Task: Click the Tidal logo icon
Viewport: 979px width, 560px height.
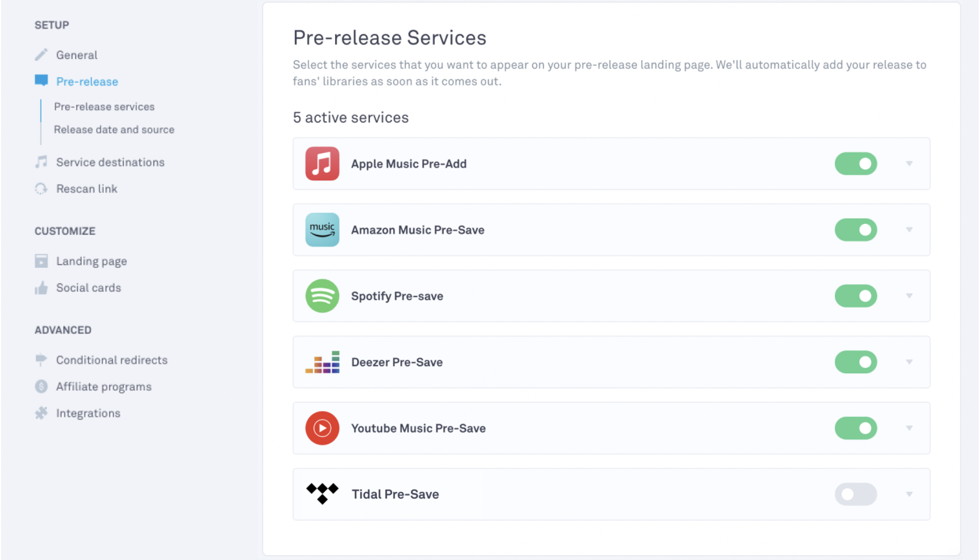Action: (x=322, y=494)
